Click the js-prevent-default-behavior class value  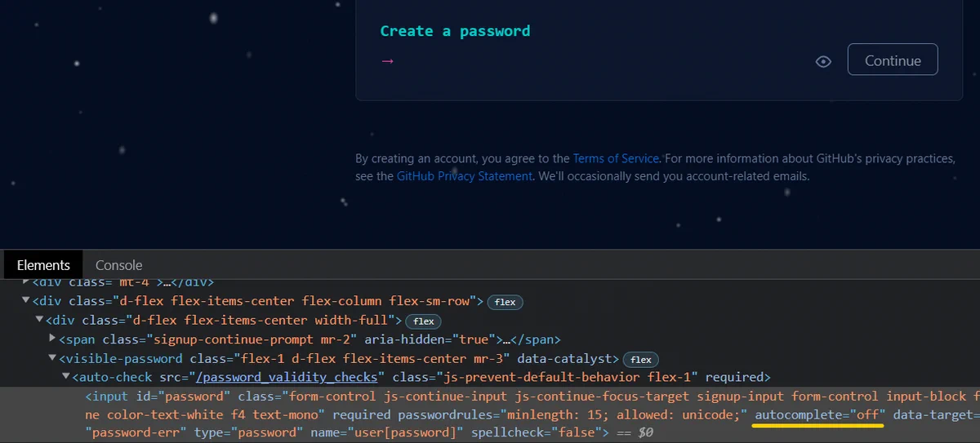542,377
